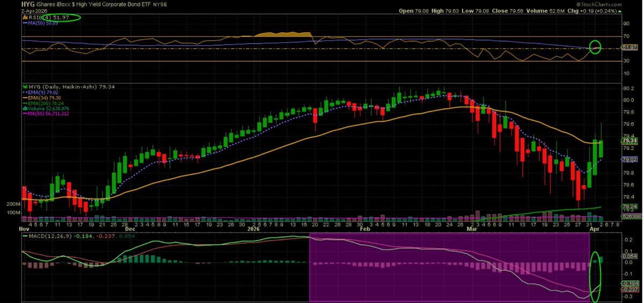Click the Open 79.08 quote value

413,10
